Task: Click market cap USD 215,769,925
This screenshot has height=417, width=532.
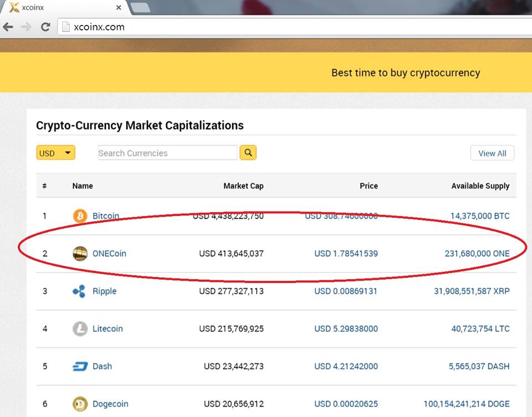Action: click(x=232, y=329)
